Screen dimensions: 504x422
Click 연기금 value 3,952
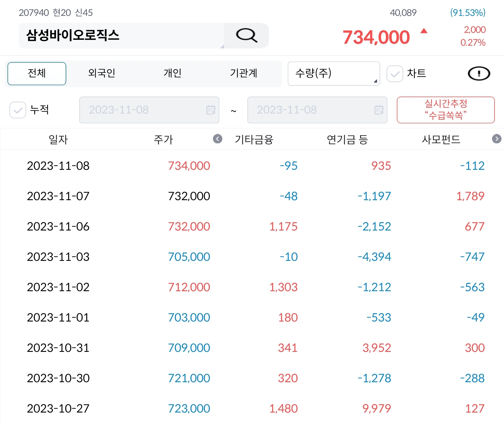[377, 348]
